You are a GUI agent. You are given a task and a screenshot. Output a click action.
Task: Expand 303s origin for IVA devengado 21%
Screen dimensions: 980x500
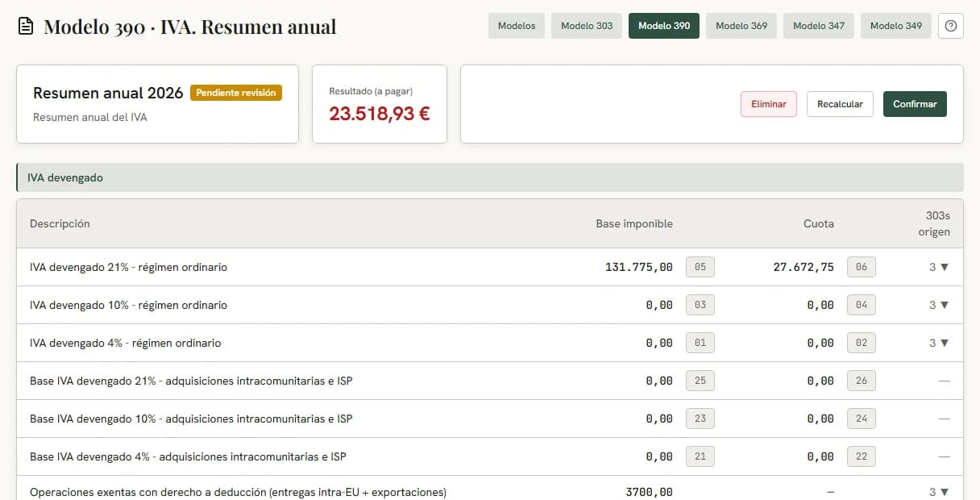coord(939,267)
